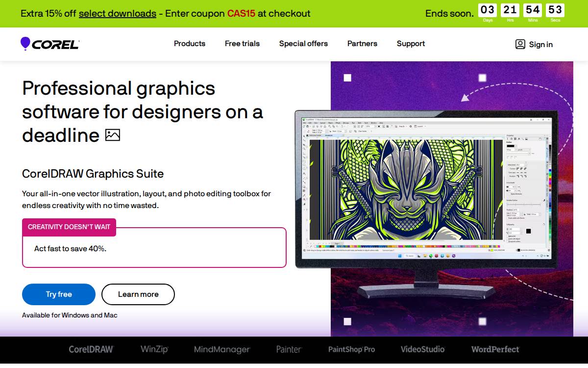Click the countdown Secs value 53

pos(555,10)
